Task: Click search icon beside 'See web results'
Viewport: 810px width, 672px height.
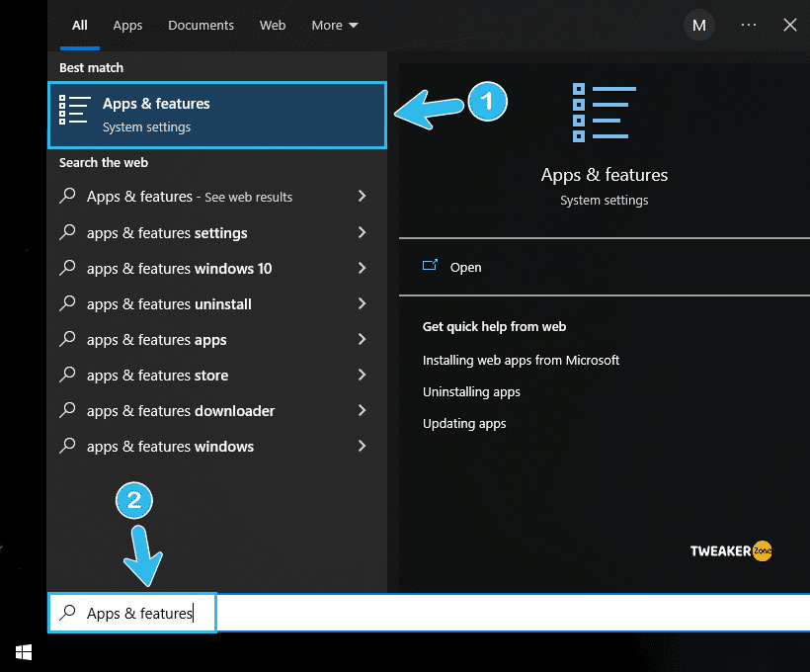Action: pos(68,196)
